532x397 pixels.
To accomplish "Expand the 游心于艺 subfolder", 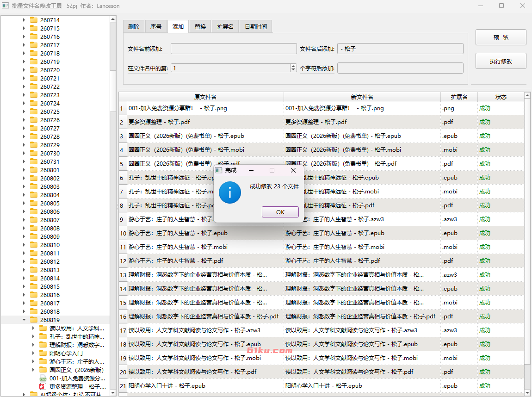I will [x=33, y=361].
